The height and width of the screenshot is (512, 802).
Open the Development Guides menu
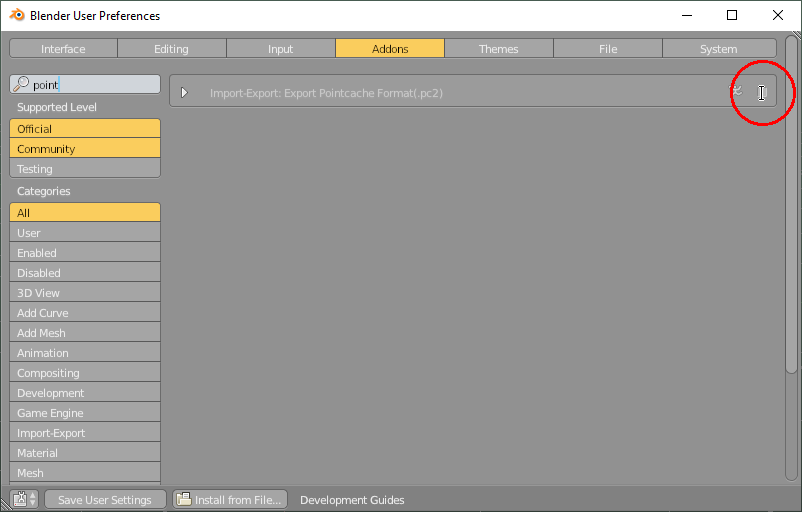(x=352, y=499)
